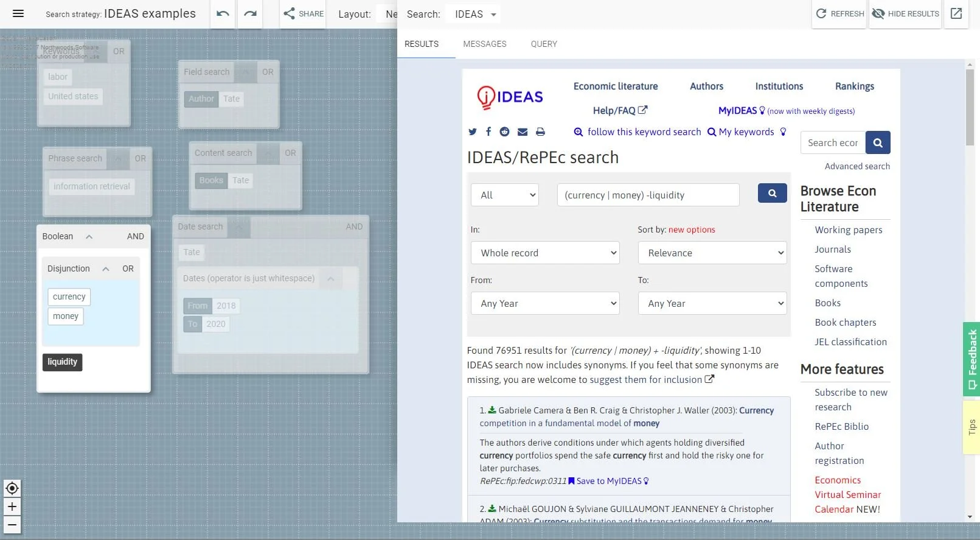
Task: Open the Help/FAQ link
Action: (x=620, y=110)
